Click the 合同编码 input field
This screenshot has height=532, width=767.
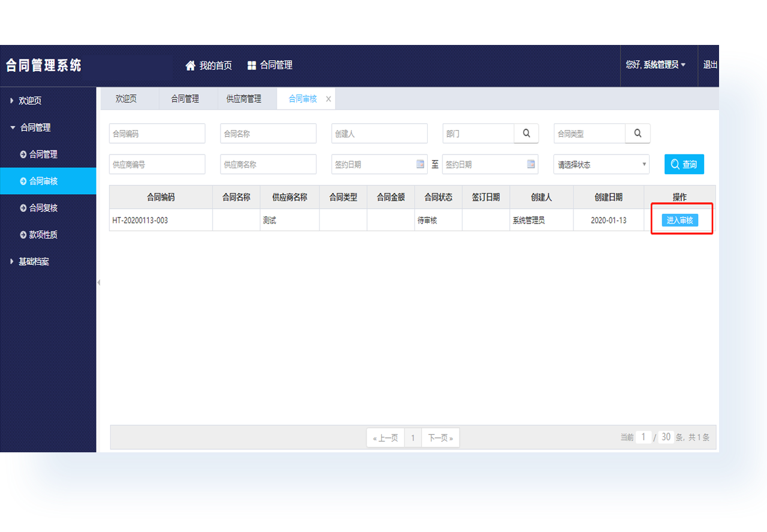coord(157,134)
